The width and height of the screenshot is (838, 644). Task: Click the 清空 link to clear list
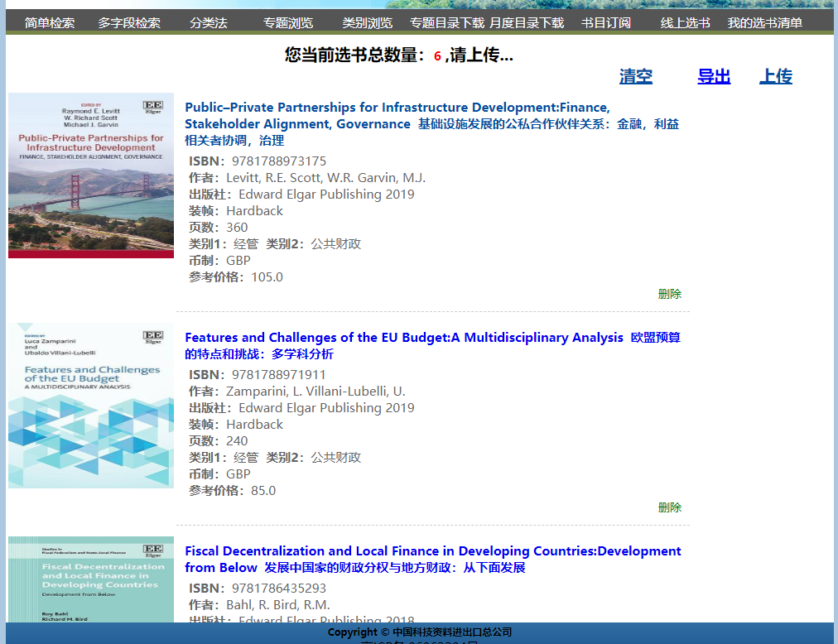(x=636, y=77)
